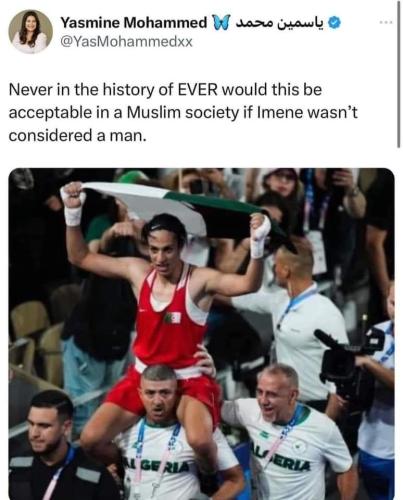Viewport: 403px width, 500px height.
Task: Click the flag patch on the red vest
Action: pos(172,318)
